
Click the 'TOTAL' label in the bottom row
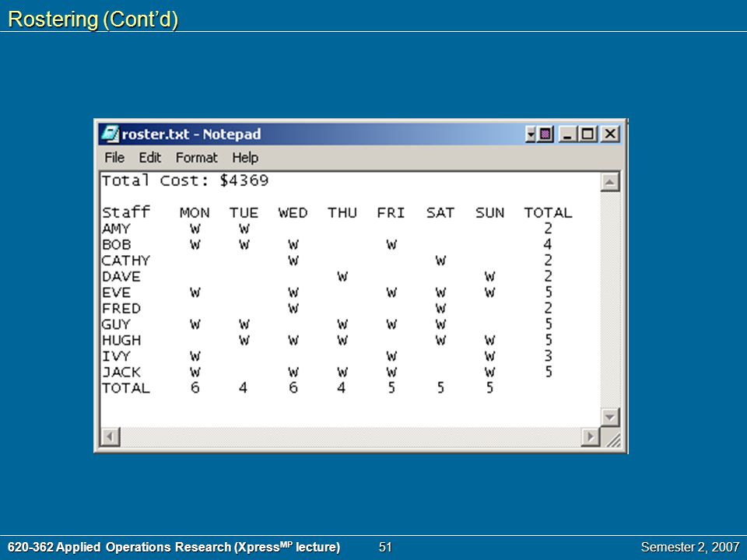pyautogui.click(x=126, y=388)
